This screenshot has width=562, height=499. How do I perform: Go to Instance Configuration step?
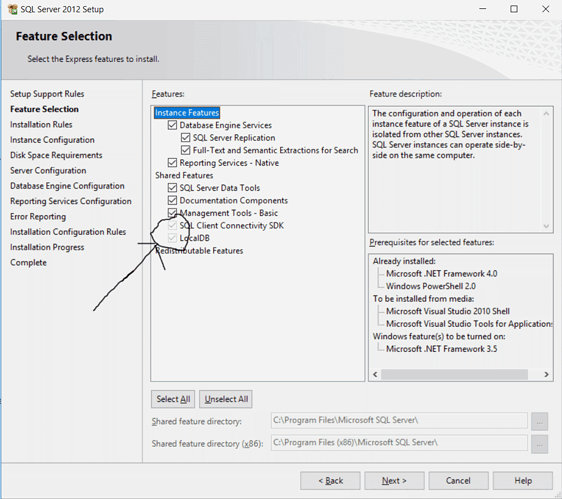[x=52, y=140]
